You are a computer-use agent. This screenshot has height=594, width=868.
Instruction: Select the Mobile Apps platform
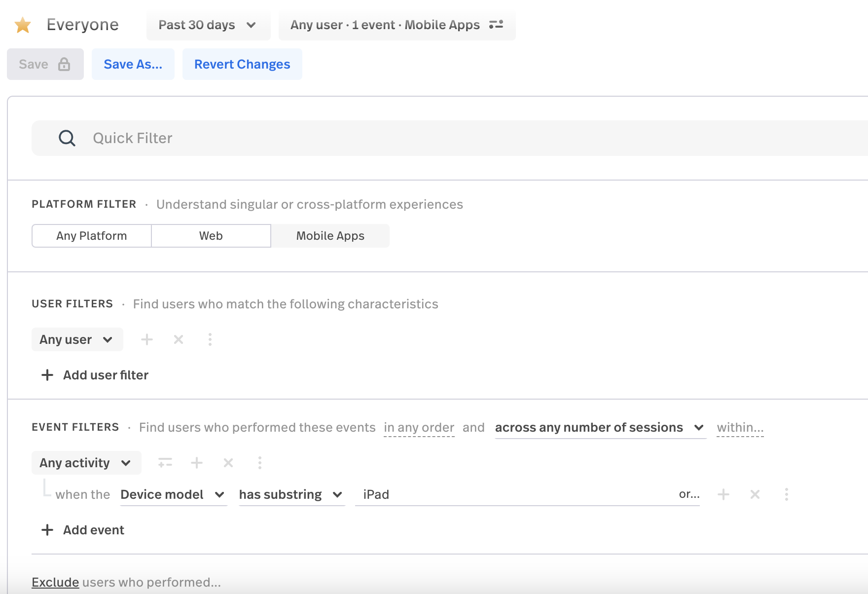pyautogui.click(x=330, y=236)
